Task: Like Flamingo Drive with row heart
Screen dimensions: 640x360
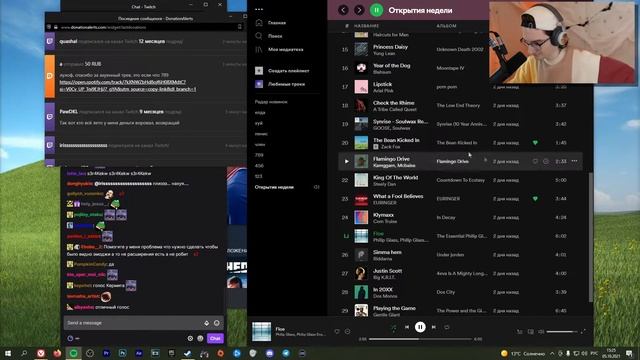Action: click(x=535, y=161)
